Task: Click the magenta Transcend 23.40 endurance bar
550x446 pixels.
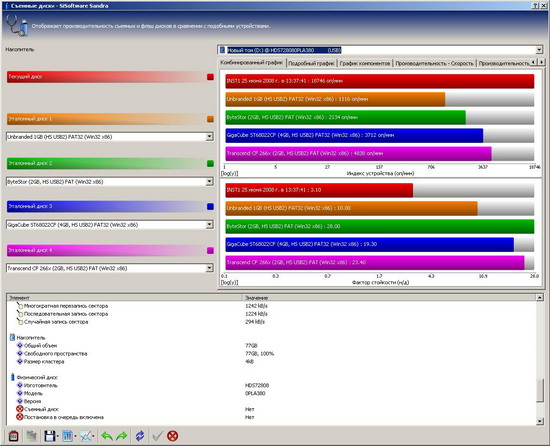Action: [x=375, y=263]
